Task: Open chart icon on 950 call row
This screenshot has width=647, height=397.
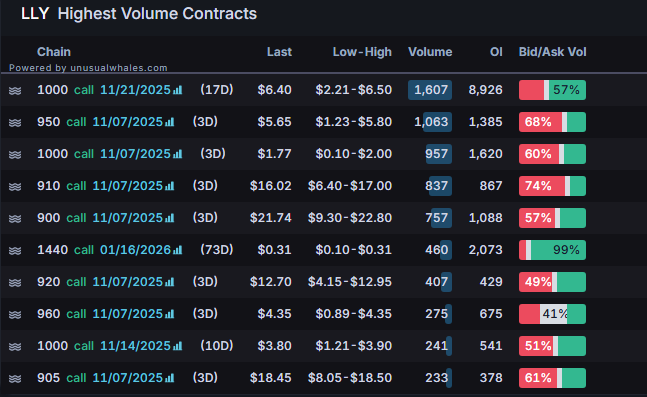Action: [170, 122]
